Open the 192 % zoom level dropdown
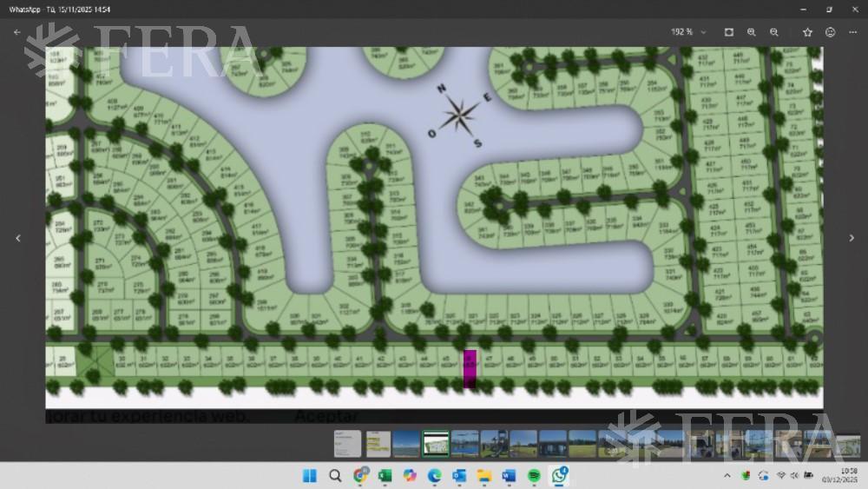The width and height of the screenshot is (868, 489). (x=688, y=32)
